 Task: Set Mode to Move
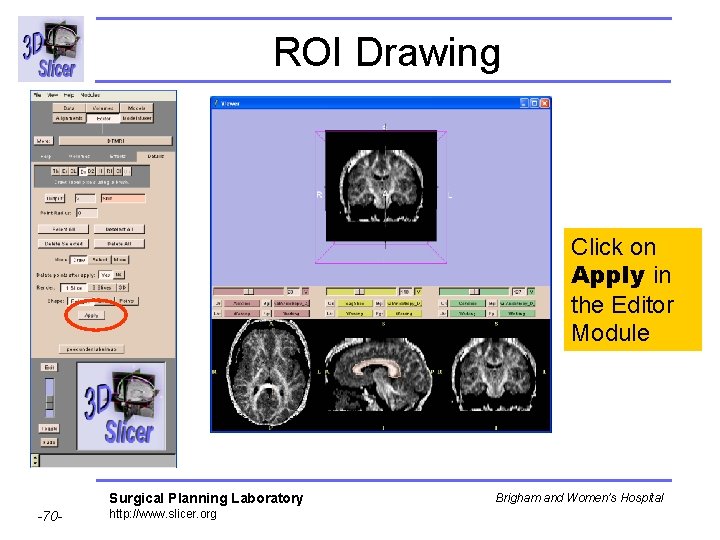(120, 259)
